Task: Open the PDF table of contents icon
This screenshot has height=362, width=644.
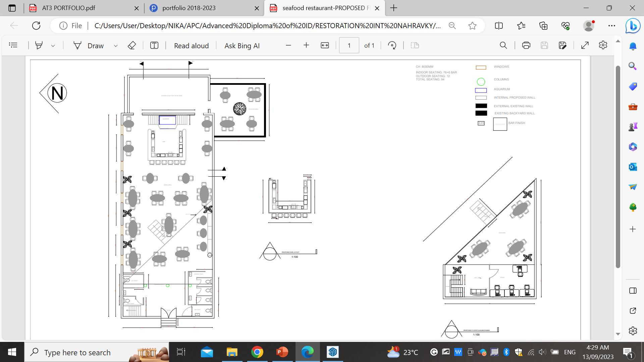Action: pos(13,45)
